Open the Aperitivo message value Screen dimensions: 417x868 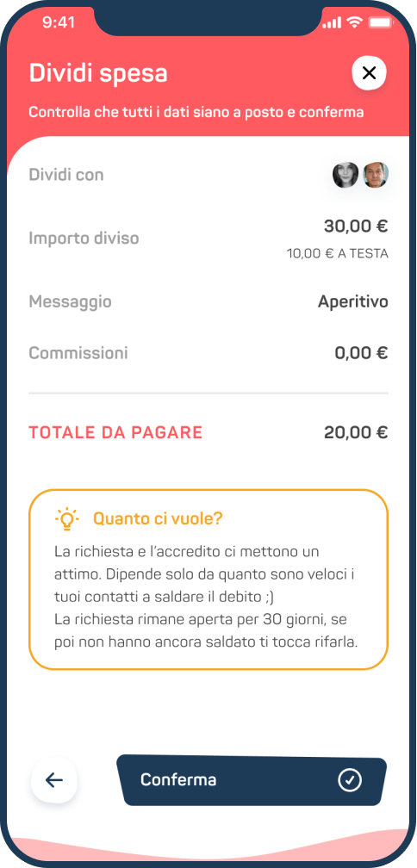pos(352,302)
